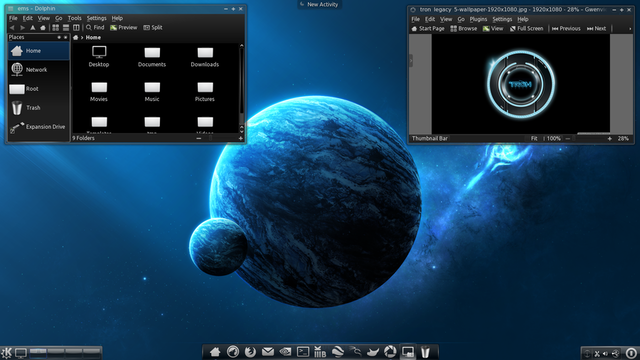Go to Previous image in Gwenview
Image resolution: width=640 pixels, height=360 pixels.
(x=566, y=29)
